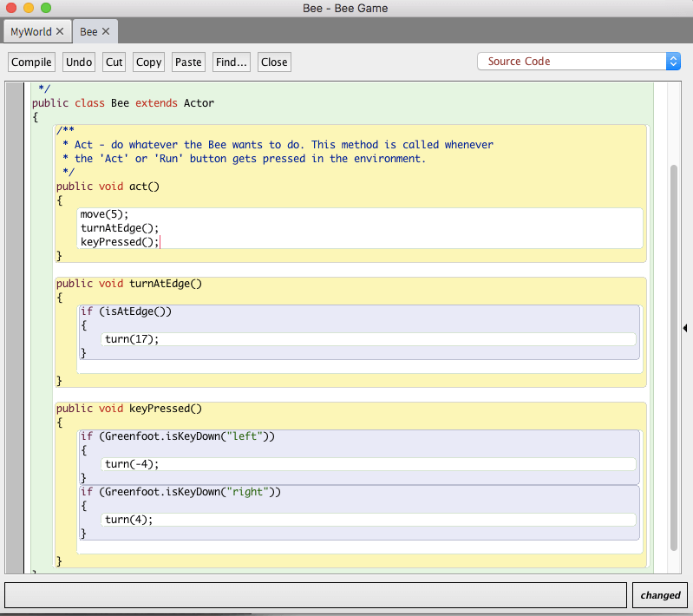Click the bottom status message field

pos(316,595)
